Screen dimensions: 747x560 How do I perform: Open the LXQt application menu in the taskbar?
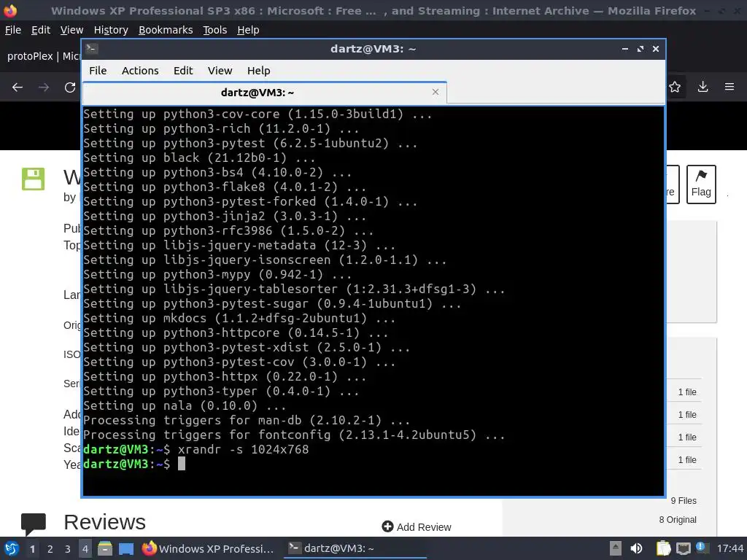click(x=11, y=548)
